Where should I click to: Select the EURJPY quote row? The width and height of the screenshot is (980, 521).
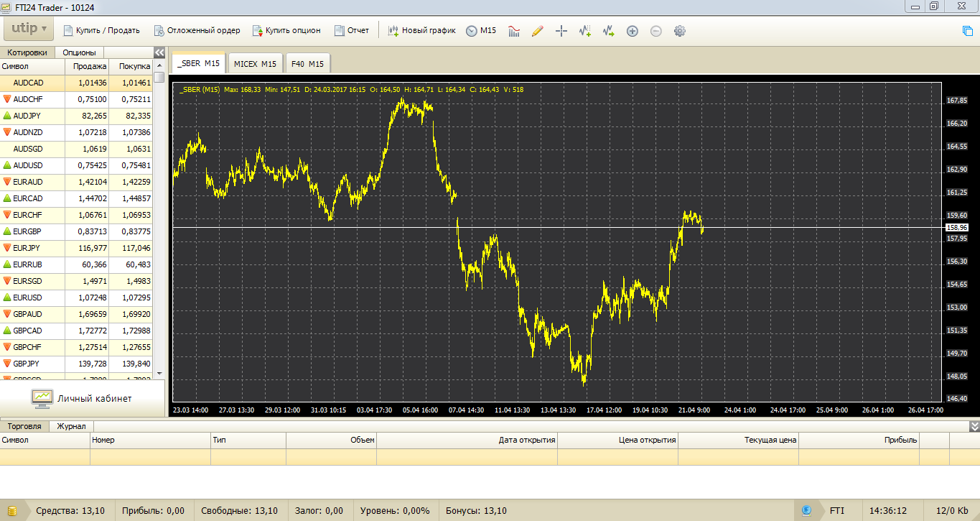76,248
